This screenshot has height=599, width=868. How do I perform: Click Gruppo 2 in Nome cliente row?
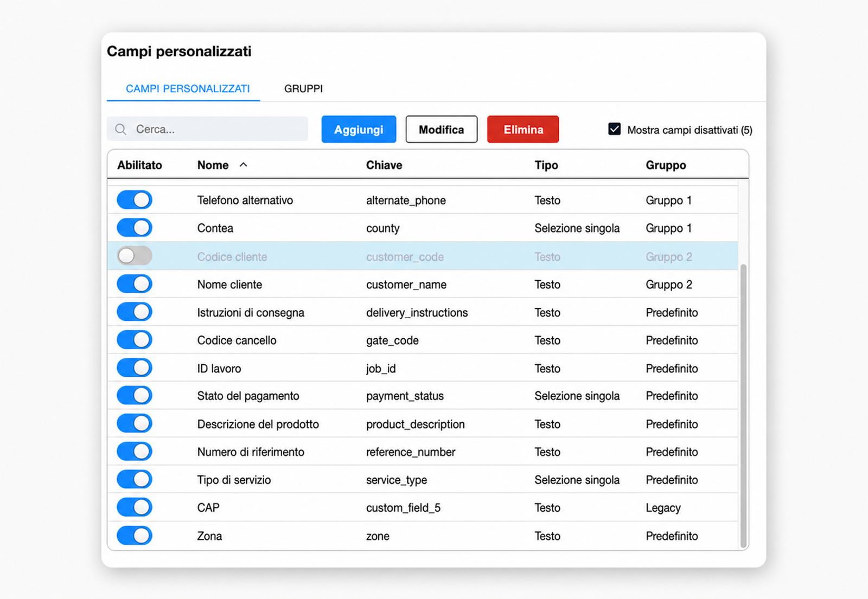669,285
